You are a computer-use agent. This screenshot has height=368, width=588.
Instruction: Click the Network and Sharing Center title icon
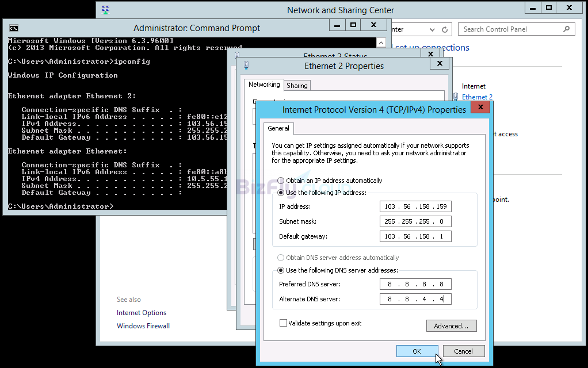[x=105, y=10]
